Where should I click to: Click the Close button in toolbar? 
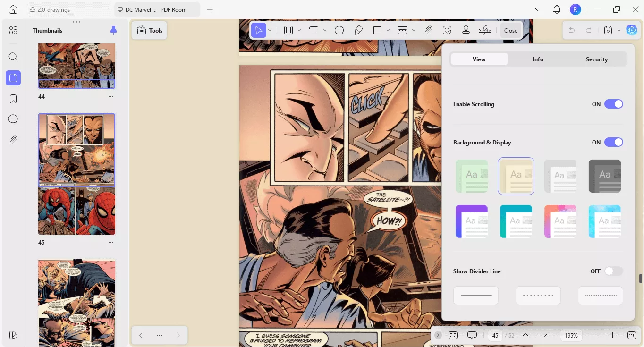tap(510, 30)
